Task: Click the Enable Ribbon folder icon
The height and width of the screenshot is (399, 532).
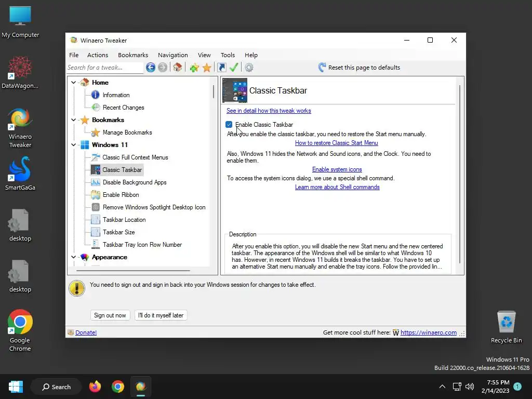Action: tap(96, 195)
